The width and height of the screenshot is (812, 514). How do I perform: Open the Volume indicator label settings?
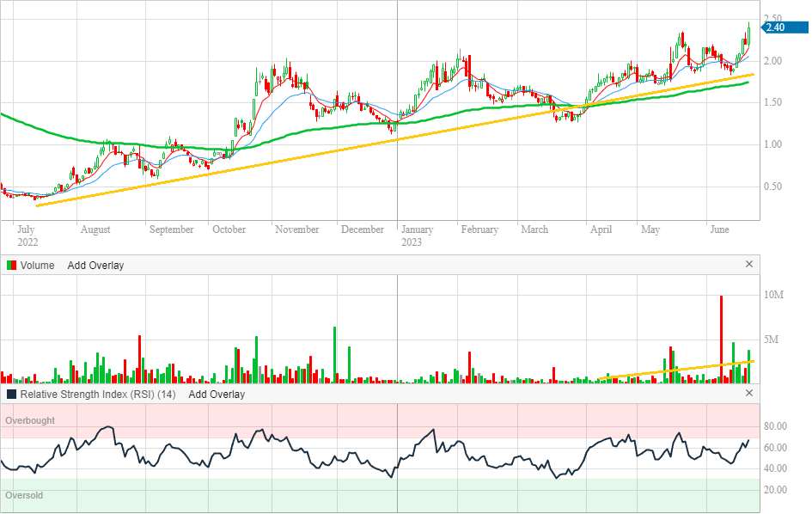tap(37, 266)
